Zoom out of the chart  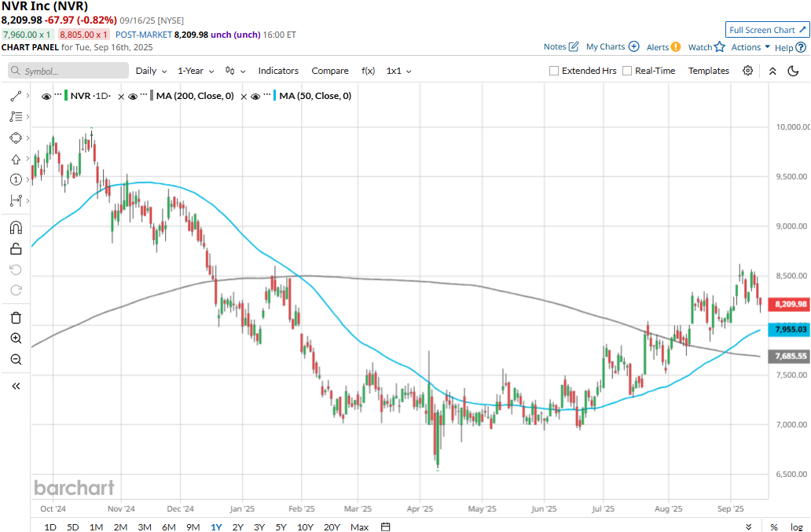point(16,359)
